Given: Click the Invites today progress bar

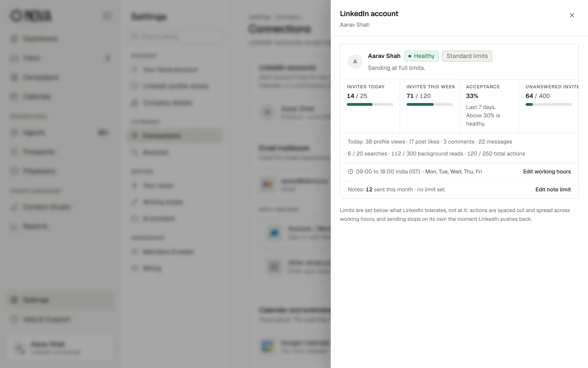Looking at the screenshot, I should (370, 105).
